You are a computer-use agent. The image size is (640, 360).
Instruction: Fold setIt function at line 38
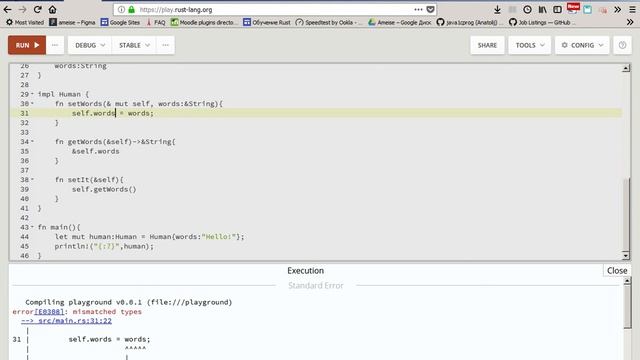(x=32, y=180)
